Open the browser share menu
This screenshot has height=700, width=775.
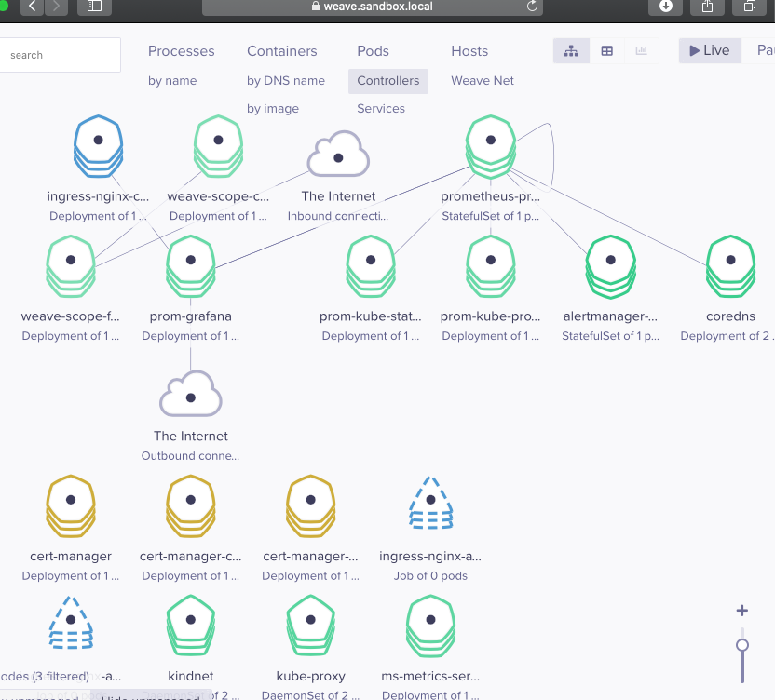708,7
